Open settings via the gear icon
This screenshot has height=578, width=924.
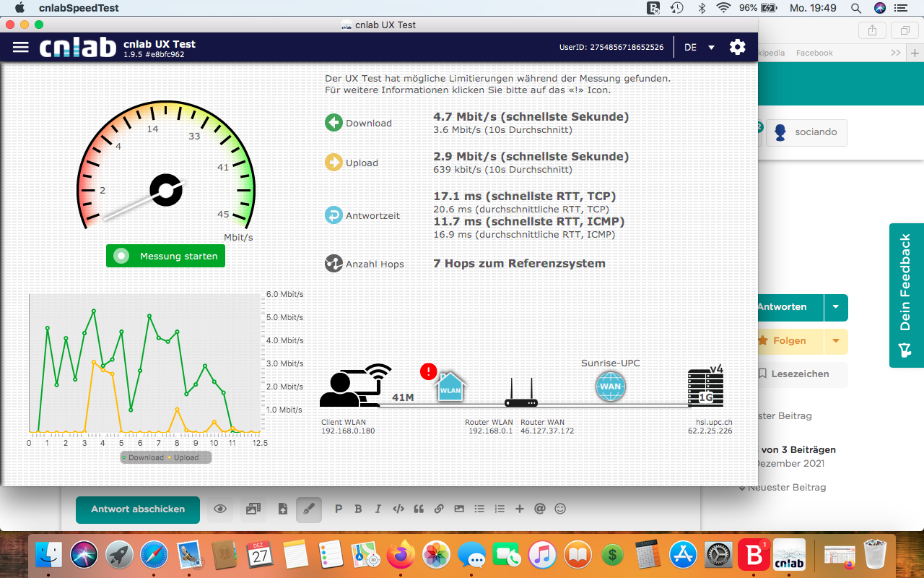[737, 47]
